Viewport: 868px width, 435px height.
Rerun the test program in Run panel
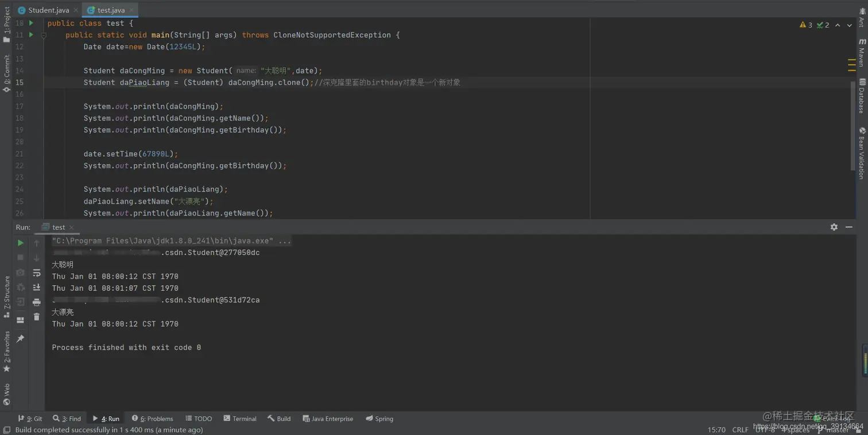(21, 243)
